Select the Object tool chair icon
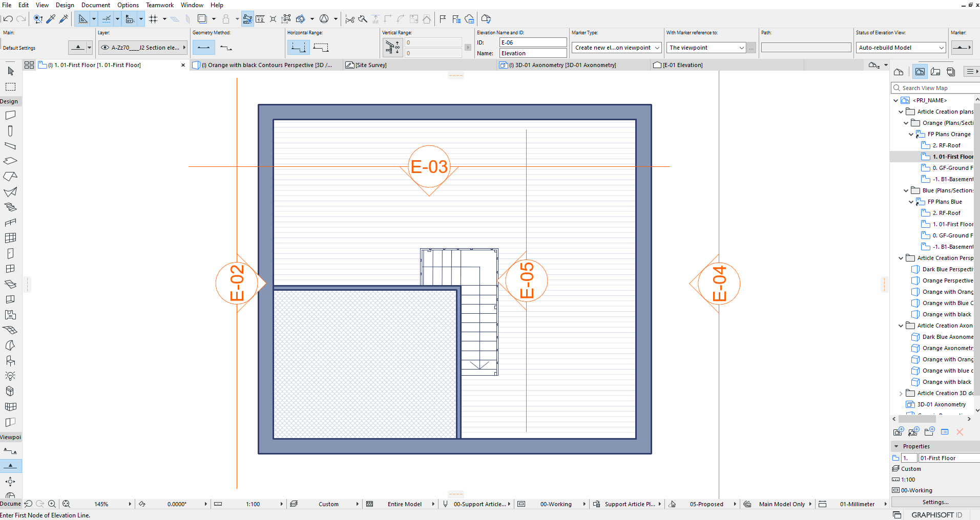The width and height of the screenshot is (980, 520). coord(10,360)
